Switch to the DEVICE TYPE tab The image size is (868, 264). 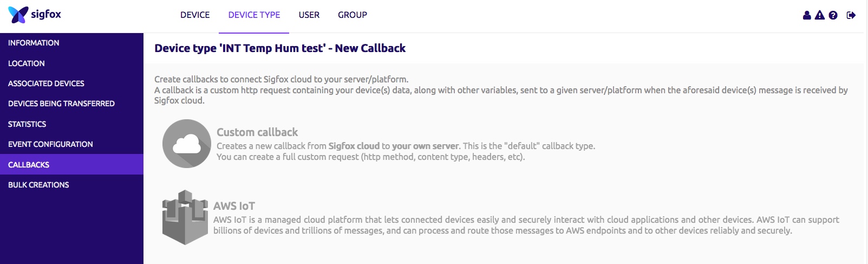pyautogui.click(x=254, y=15)
